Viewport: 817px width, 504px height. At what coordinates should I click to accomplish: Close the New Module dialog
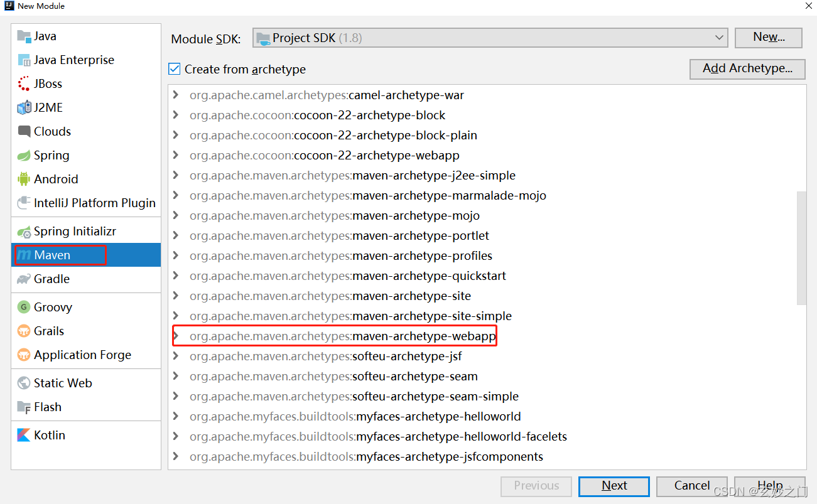[x=809, y=6]
